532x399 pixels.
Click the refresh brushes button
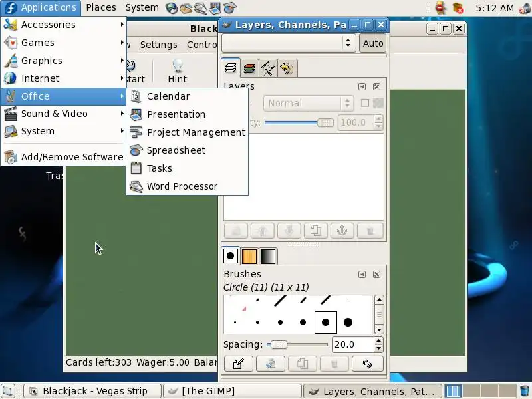[368, 364]
